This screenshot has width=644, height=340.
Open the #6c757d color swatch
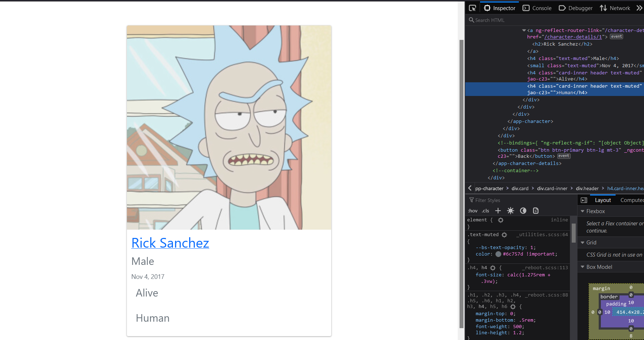(x=498, y=254)
